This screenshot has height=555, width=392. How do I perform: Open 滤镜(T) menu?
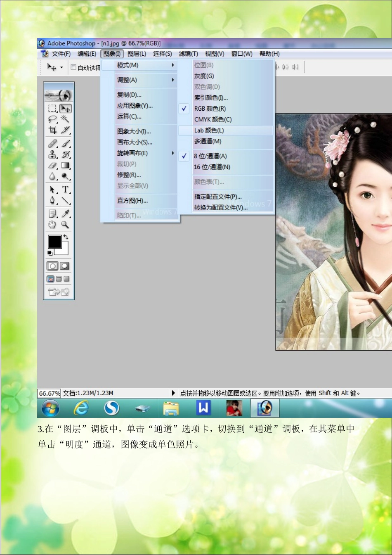click(189, 54)
